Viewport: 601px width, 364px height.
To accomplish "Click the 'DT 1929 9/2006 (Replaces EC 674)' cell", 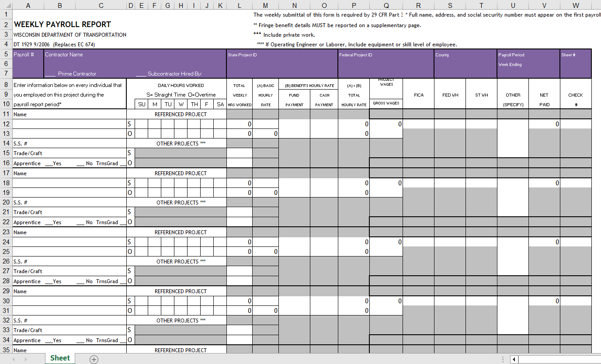I will 54,44.
